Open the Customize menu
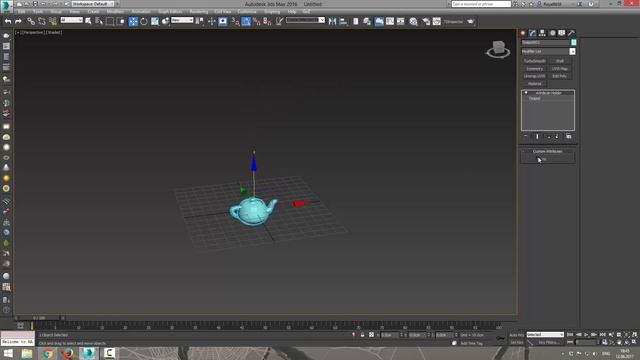Image resolution: width=640 pixels, height=360 pixels. click(x=247, y=11)
